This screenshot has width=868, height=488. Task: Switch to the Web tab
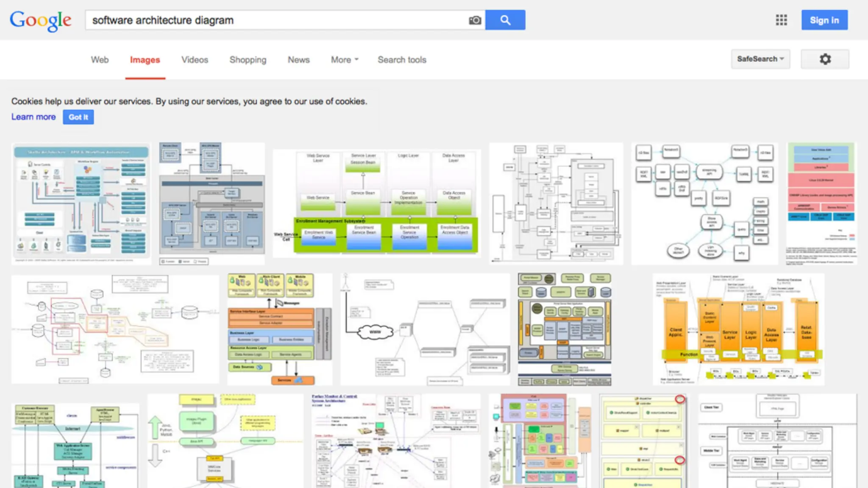point(100,60)
